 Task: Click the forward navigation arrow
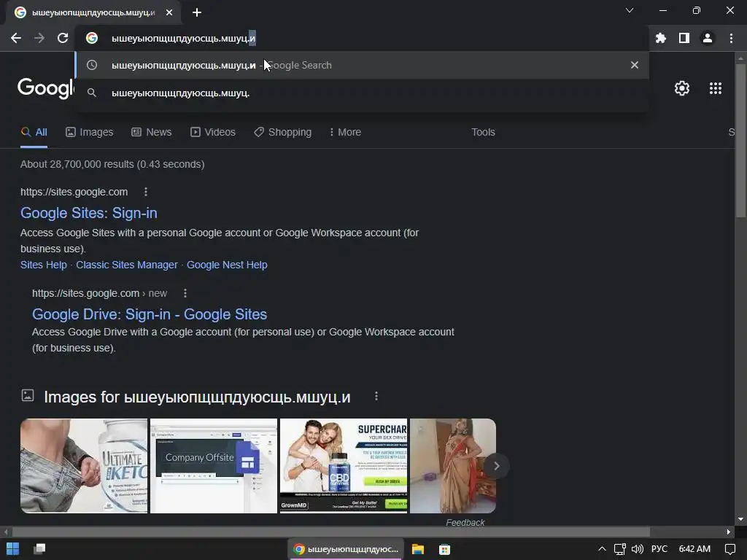pyautogui.click(x=39, y=38)
